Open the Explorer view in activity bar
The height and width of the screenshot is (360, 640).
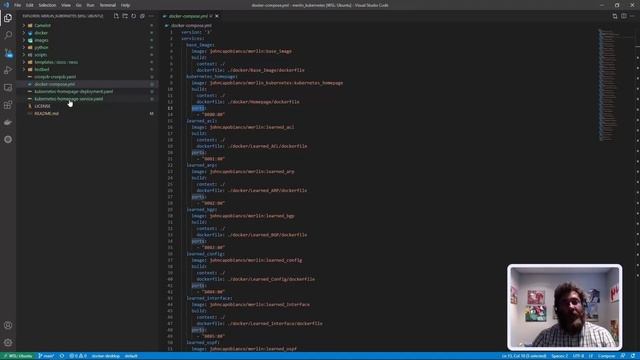pos(8,18)
